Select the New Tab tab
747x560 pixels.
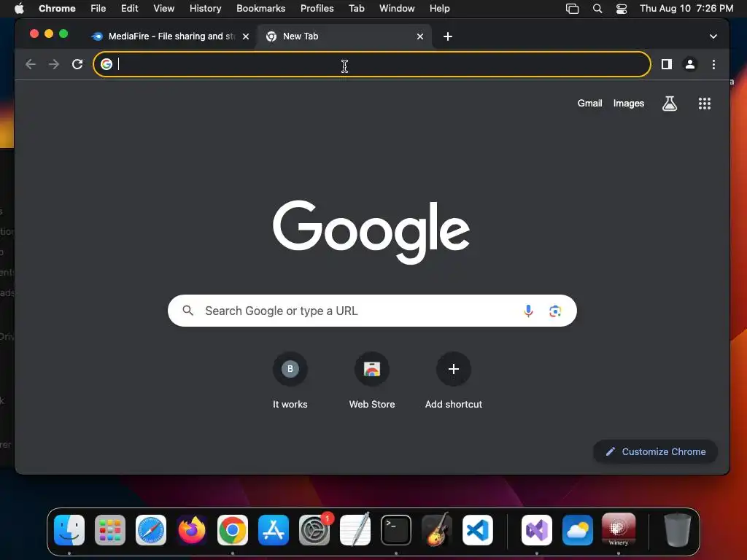click(344, 36)
